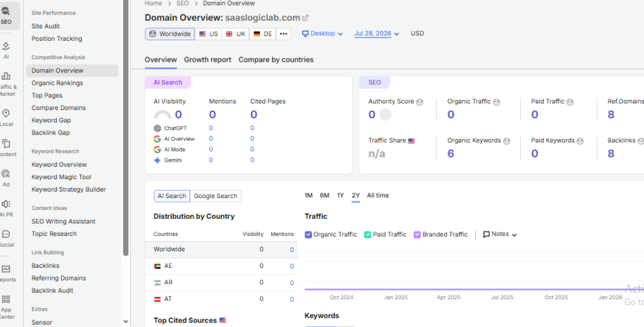
Task: Select All time range
Action: (x=378, y=196)
